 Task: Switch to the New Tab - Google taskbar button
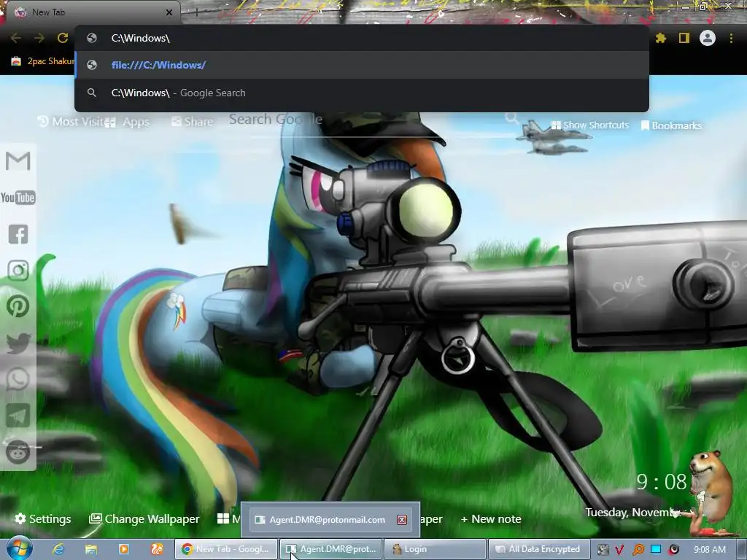pyautogui.click(x=226, y=549)
